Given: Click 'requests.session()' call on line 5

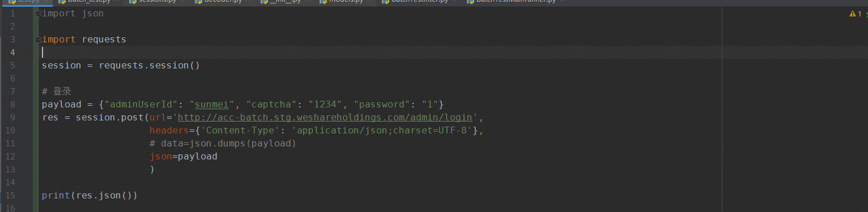Looking at the screenshot, I should (x=149, y=66).
